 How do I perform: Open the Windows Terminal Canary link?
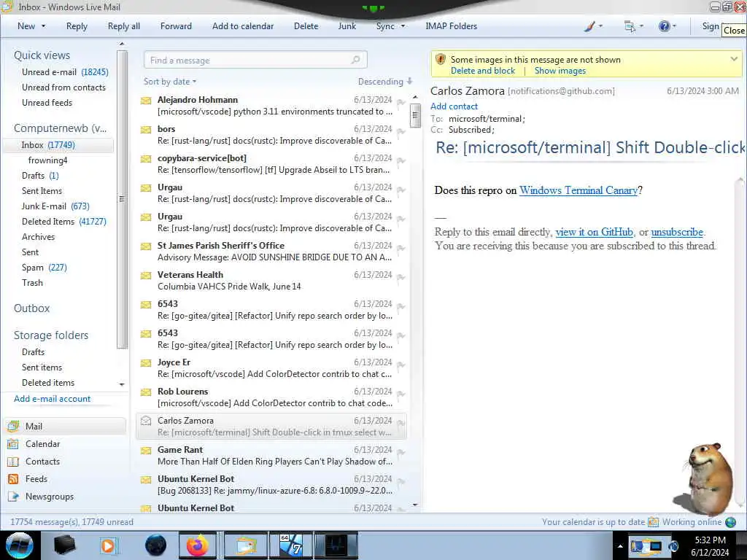578,190
